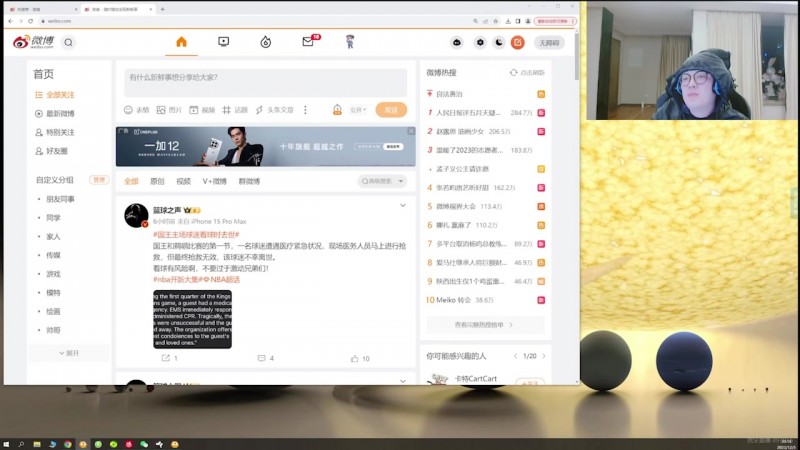Open hot search item 微博视界大会
Viewport: 800px width, 450px height.
click(456, 207)
